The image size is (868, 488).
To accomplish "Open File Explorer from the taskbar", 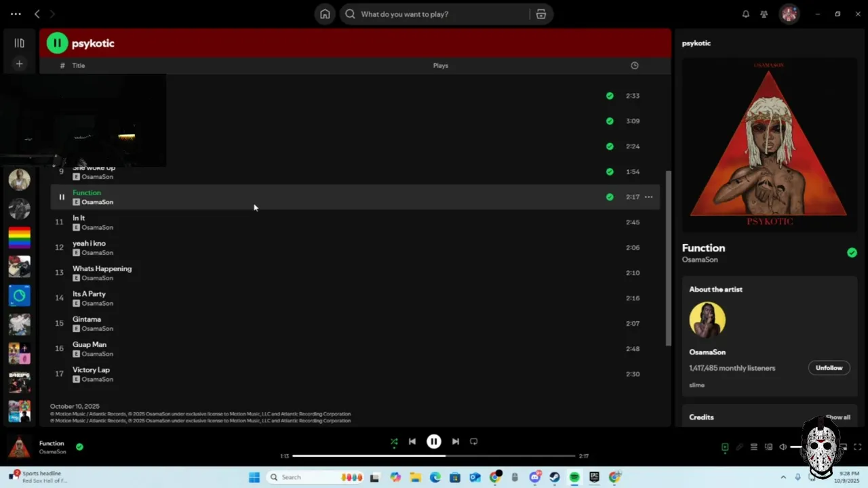I will [x=415, y=477].
